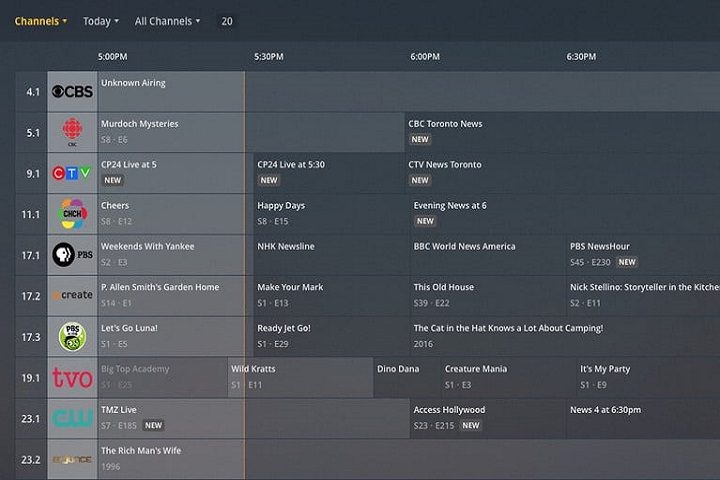Click the CTV channel logo
This screenshot has height=480, width=720.
(72, 173)
